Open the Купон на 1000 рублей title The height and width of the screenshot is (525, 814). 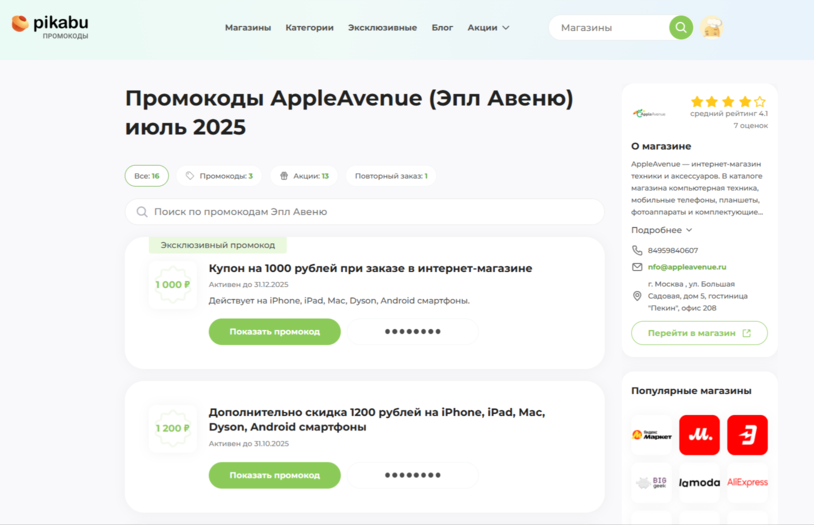370,268
